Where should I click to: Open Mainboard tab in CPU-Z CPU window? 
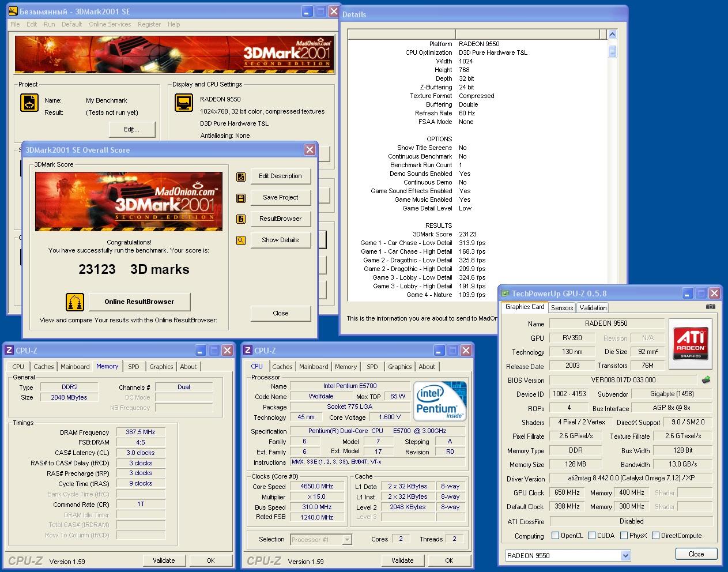[x=314, y=367]
